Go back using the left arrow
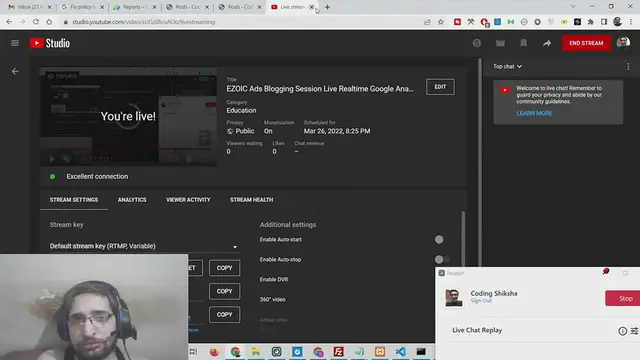Viewport: 640px width, 360px height. [15, 71]
